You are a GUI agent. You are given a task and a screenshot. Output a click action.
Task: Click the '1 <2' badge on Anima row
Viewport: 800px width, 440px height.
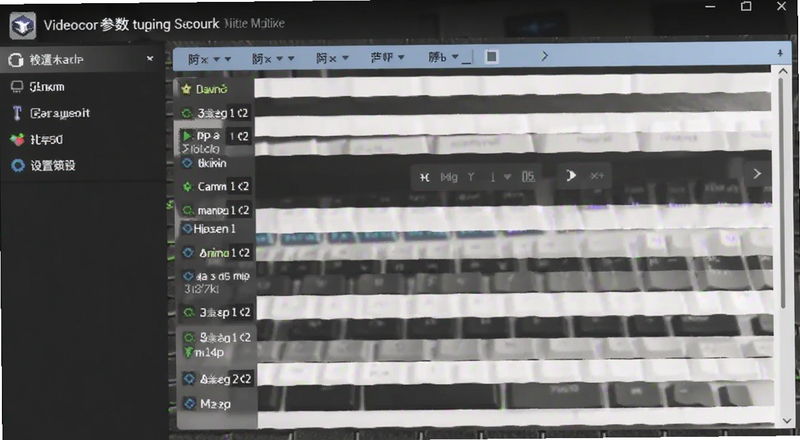click(240, 253)
